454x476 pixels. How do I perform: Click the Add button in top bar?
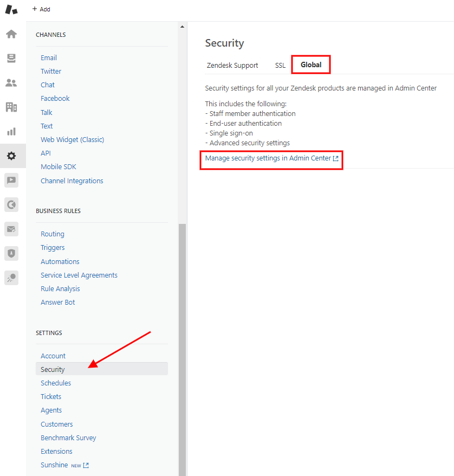pyautogui.click(x=41, y=9)
